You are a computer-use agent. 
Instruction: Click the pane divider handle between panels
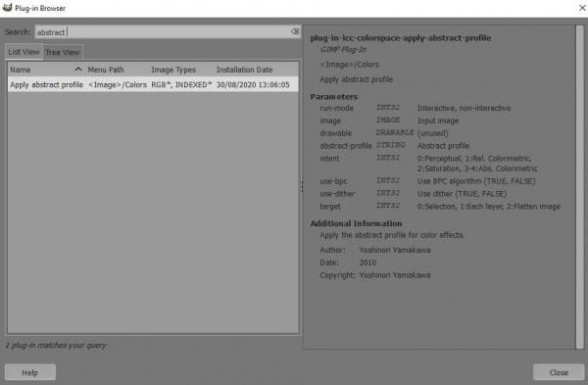[x=302, y=186]
